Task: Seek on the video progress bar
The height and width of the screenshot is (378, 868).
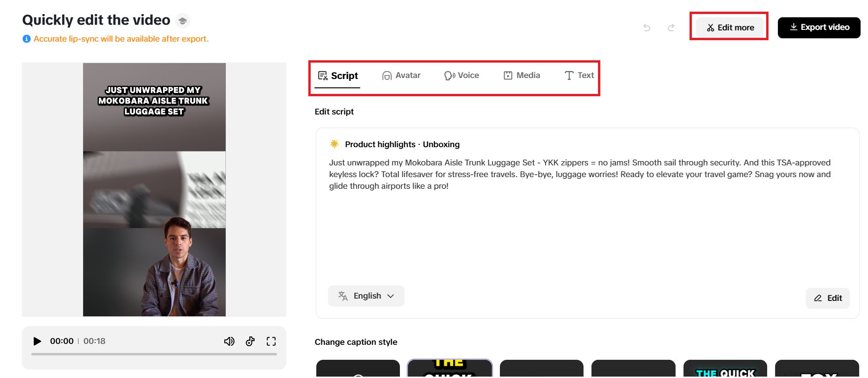Action: [x=154, y=354]
